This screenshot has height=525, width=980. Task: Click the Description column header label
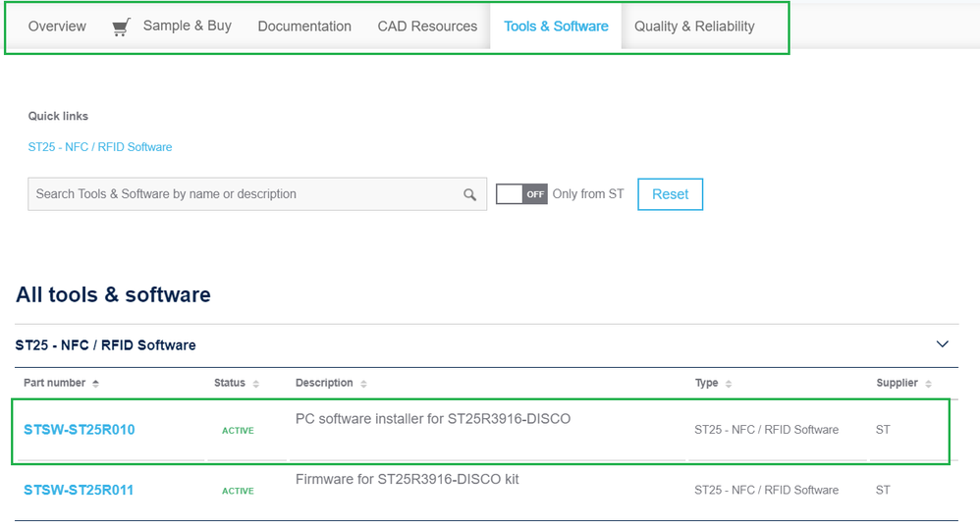coord(324,383)
